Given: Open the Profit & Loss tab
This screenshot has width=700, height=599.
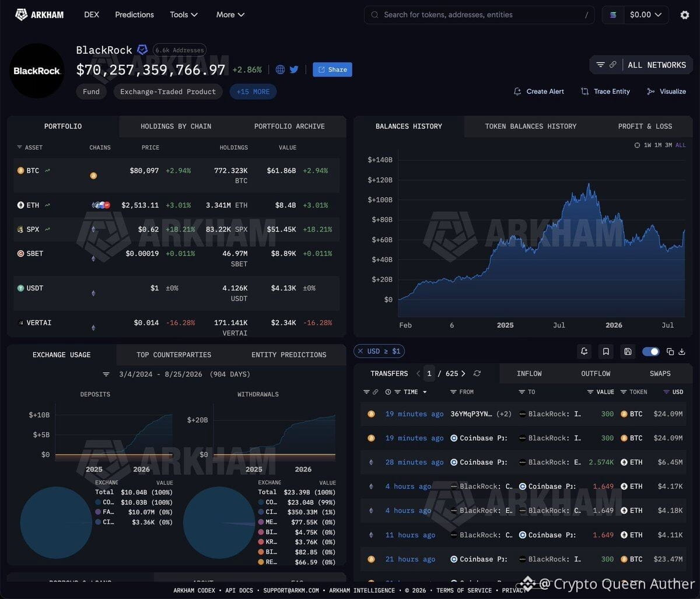Looking at the screenshot, I should tap(645, 126).
